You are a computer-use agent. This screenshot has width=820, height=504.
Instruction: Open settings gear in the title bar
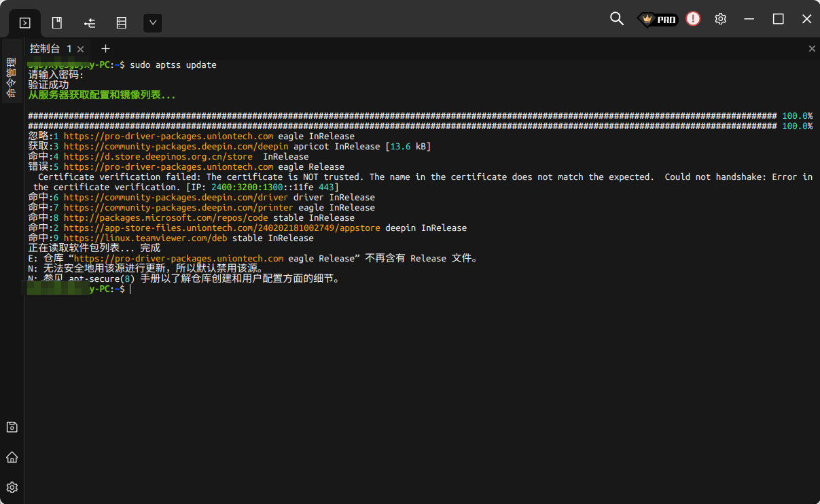[x=721, y=19]
